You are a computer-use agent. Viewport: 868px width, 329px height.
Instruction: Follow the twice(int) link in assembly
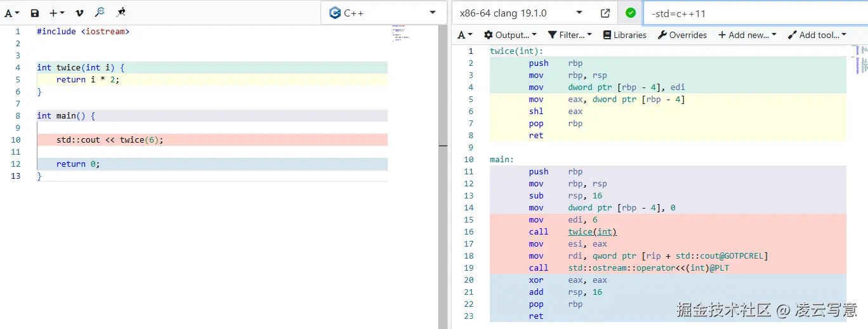592,232
